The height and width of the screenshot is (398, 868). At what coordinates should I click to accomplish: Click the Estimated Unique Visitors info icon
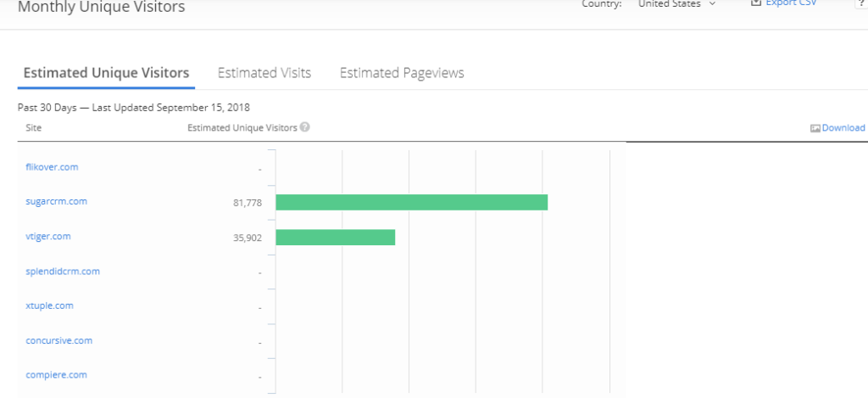pyautogui.click(x=304, y=127)
